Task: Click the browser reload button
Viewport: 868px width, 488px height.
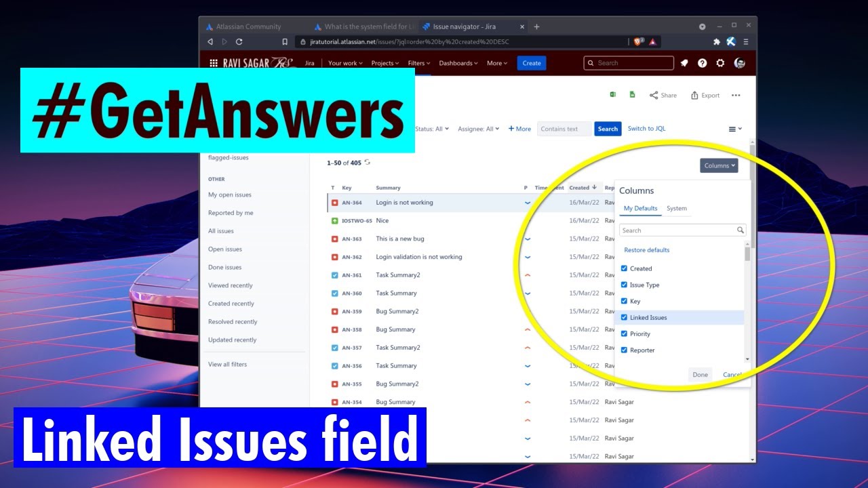Action: point(239,42)
